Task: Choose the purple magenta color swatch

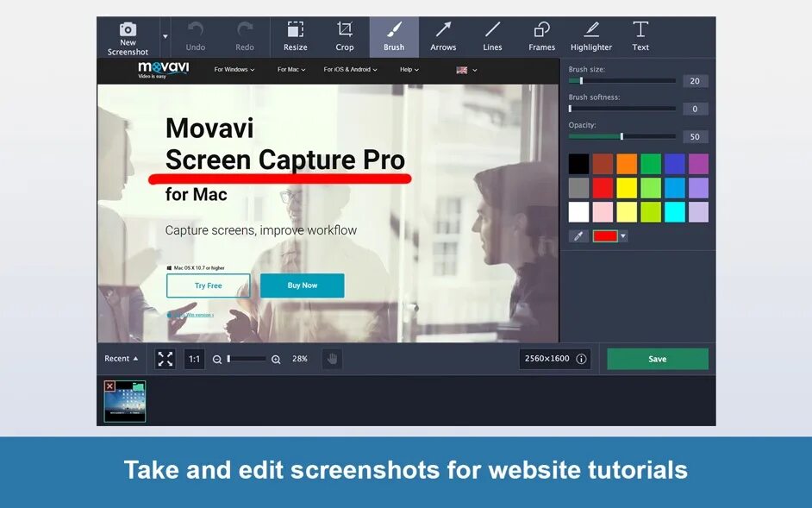Action: tap(698, 164)
